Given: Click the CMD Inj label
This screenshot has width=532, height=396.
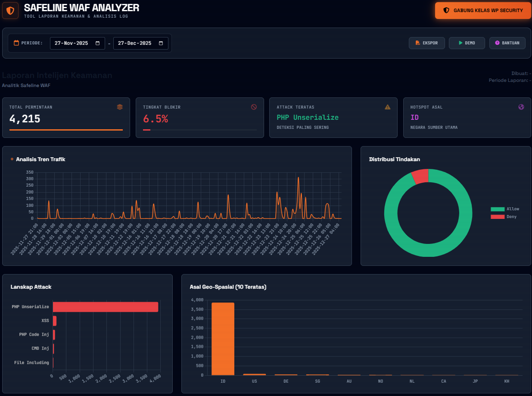Looking at the screenshot, I should (40, 348).
